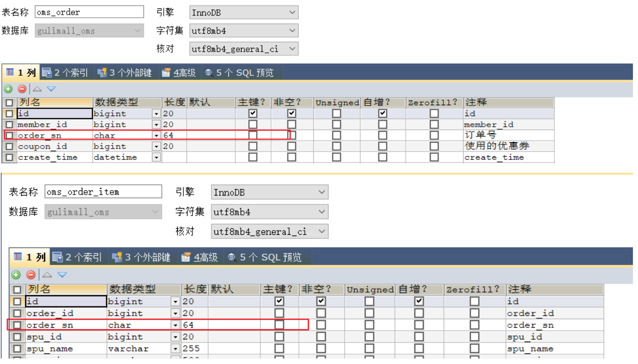Screen dimensions: 638x364
Task: Open the '4高级' tab of oms_order
Action: (179, 73)
